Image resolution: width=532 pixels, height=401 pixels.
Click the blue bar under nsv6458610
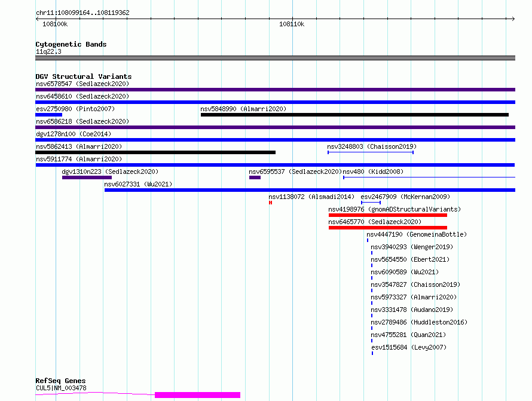tap(275, 102)
